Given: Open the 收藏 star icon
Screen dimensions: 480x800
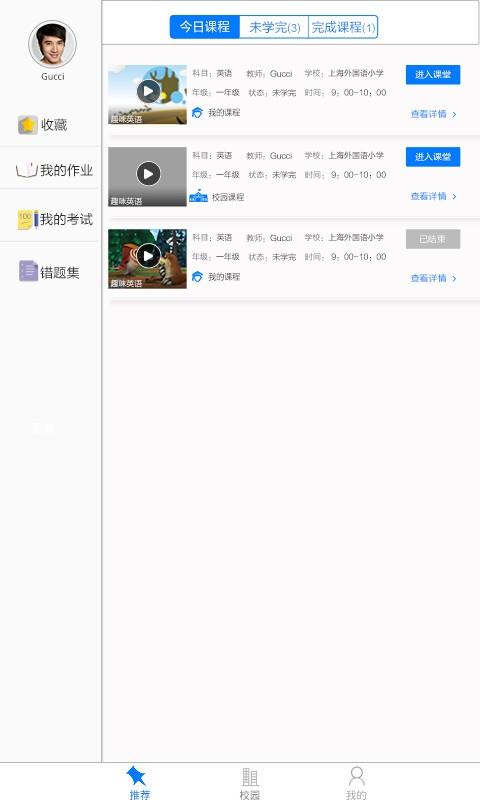Looking at the screenshot, I should pos(28,124).
